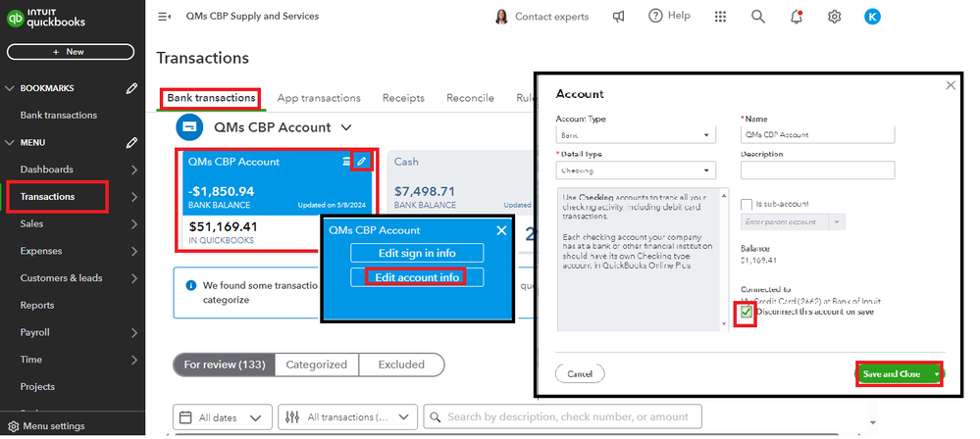Select the For review (133) tab

[224, 365]
